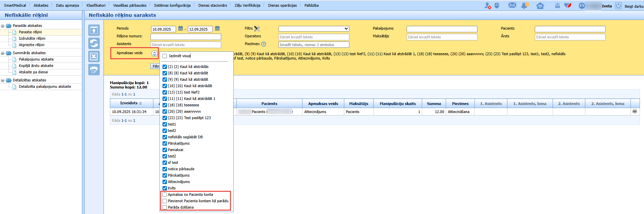Click the Piezīmes help question icon
Screen dimensions: 644x214
click(x=264, y=44)
